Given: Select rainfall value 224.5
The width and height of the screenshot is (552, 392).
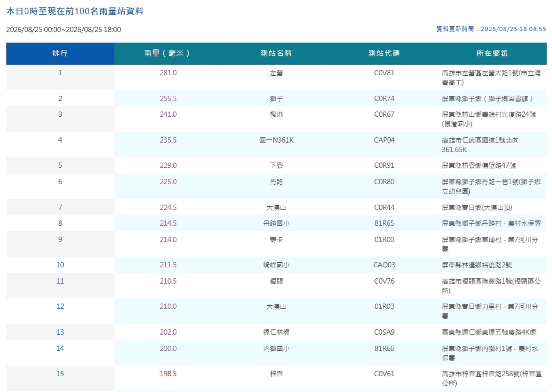Looking at the screenshot, I should (168, 207).
